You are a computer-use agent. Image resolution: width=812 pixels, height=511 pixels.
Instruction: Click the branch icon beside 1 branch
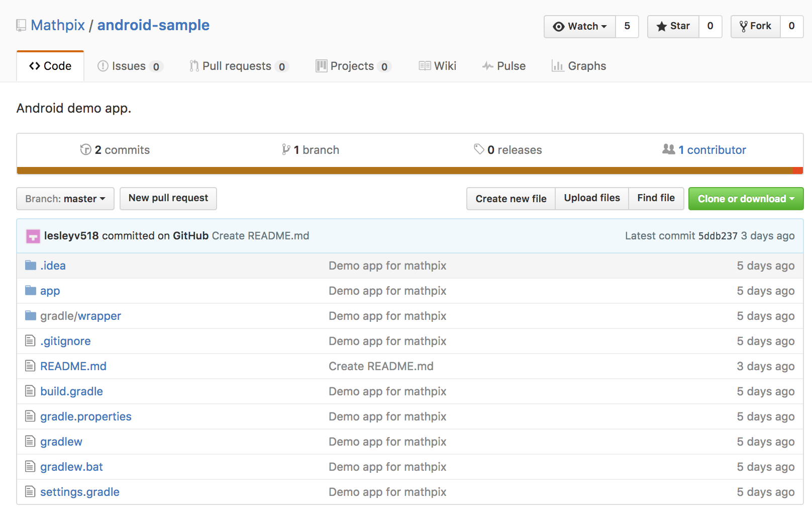click(x=286, y=149)
